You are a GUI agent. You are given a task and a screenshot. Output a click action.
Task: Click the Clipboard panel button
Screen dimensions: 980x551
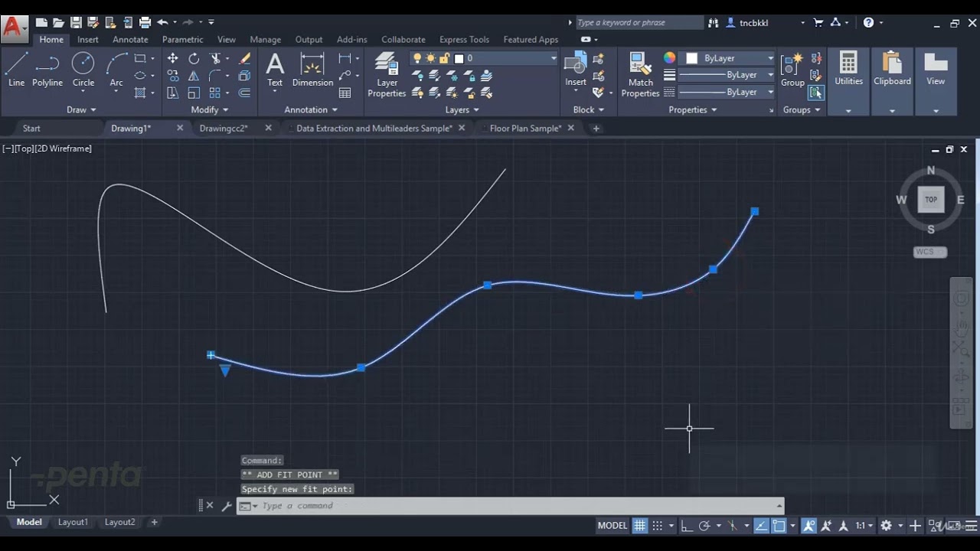click(x=892, y=83)
